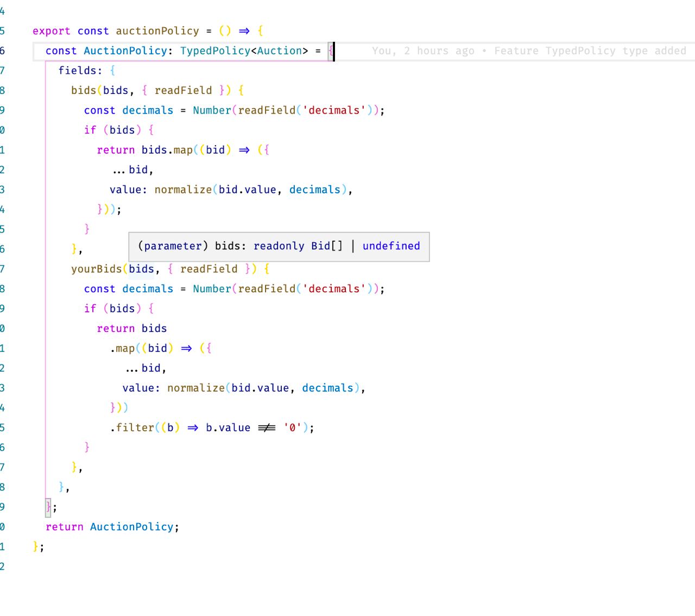Click the '}));' closing line of the first map
Screen dimensions: 695x616
point(109,209)
